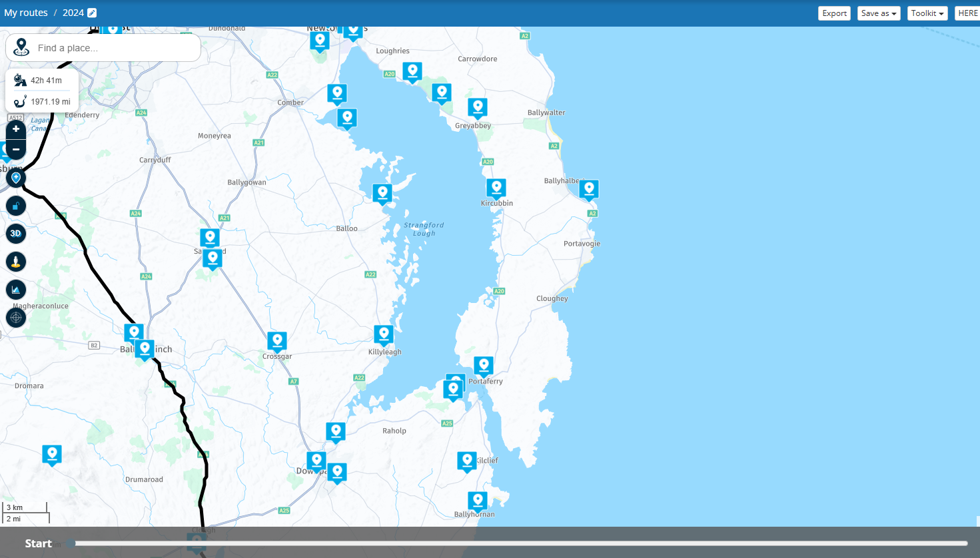This screenshot has height=558, width=980.
Task: Click the pencil icon beside 2024
Action: click(92, 13)
